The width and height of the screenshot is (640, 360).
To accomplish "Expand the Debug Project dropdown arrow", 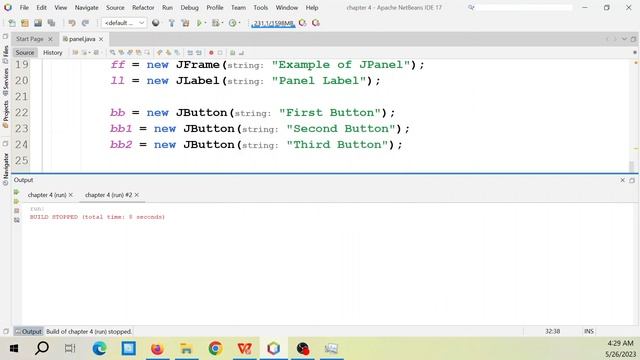I will pyautogui.click(x=222, y=23).
